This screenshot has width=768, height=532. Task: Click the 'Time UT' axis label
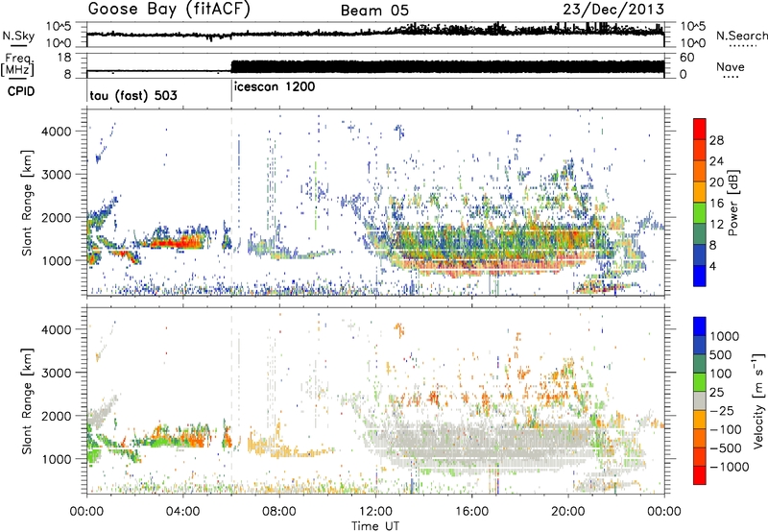point(375,526)
